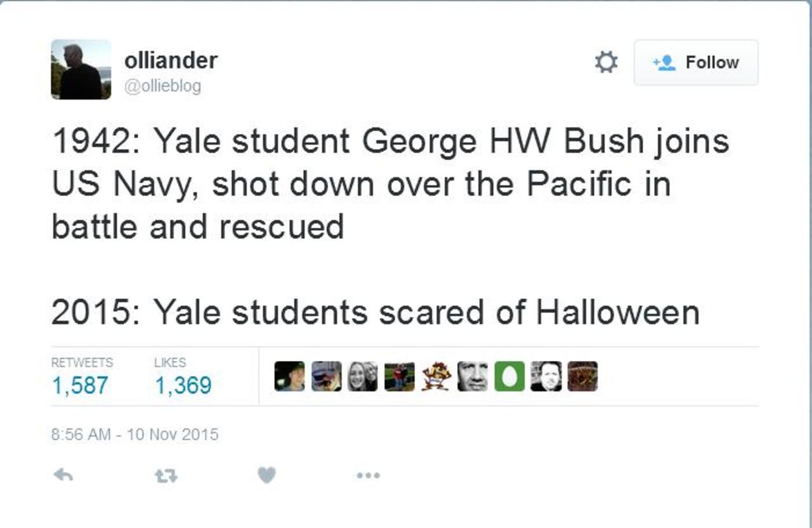Click the green egg default avatar
The height and width of the screenshot is (528, 812).
[x=509, y=376]
